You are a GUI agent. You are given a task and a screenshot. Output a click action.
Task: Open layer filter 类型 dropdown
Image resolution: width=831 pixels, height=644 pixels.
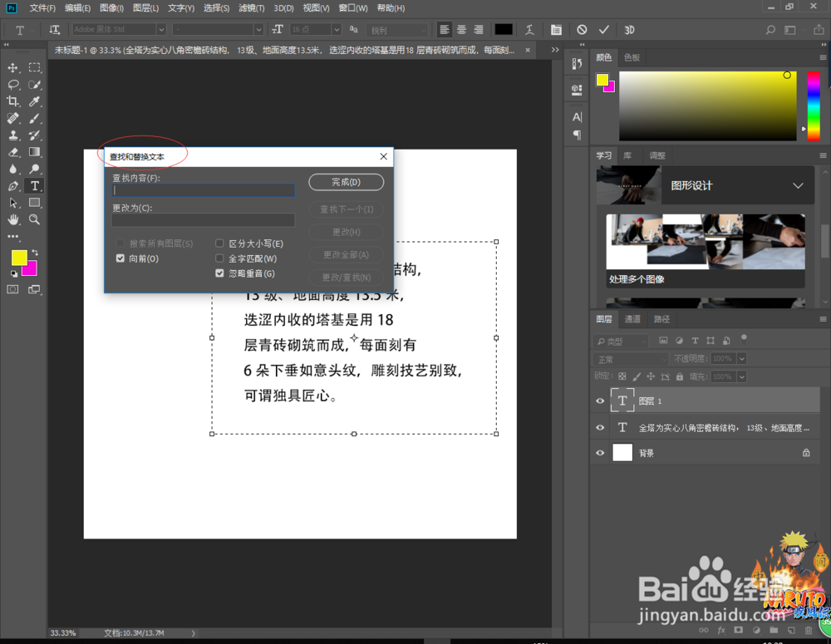(621, 341)
